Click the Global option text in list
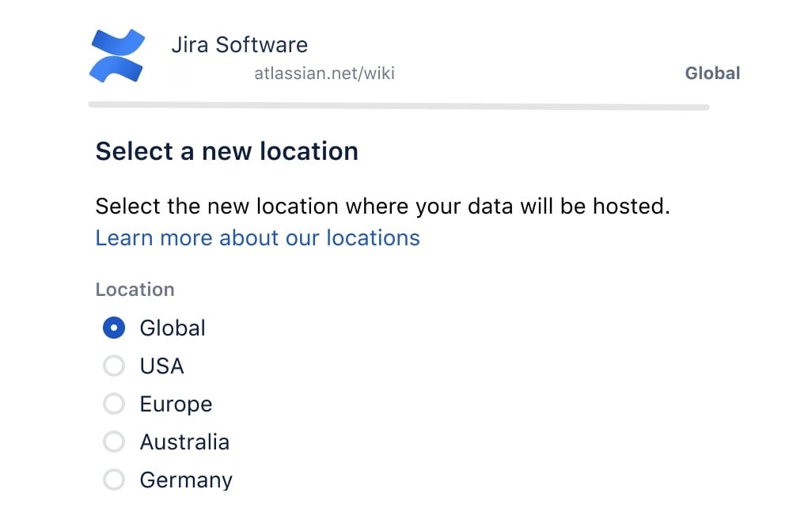The height and width of the screenshot is (512, 812). click(173, 328)
